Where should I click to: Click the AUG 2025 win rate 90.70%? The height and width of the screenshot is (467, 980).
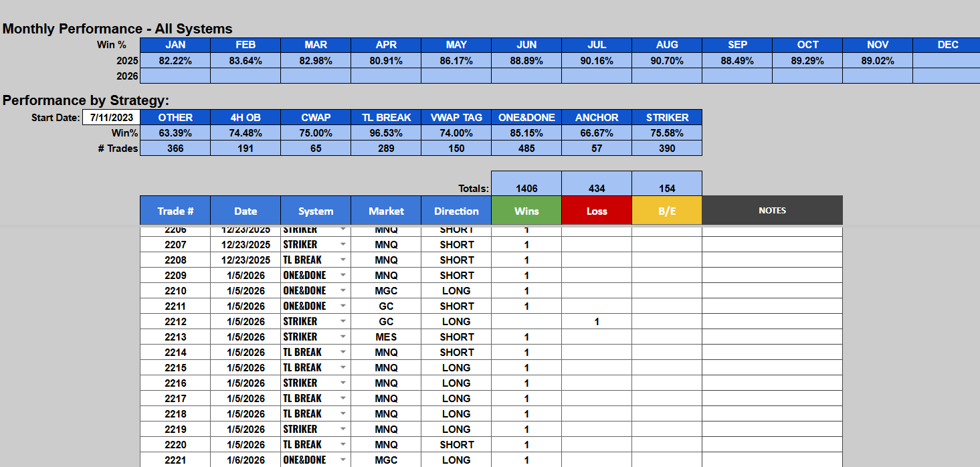(x=667, y=60)
